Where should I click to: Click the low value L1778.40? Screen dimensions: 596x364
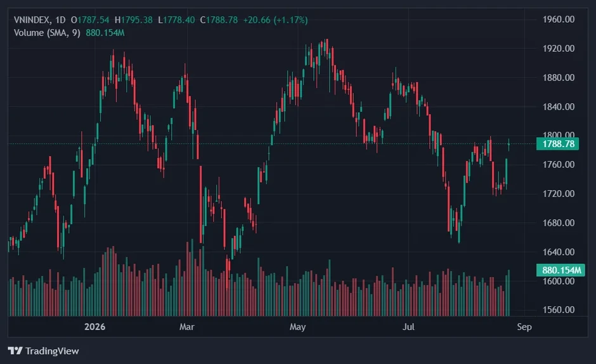point(176,20)
